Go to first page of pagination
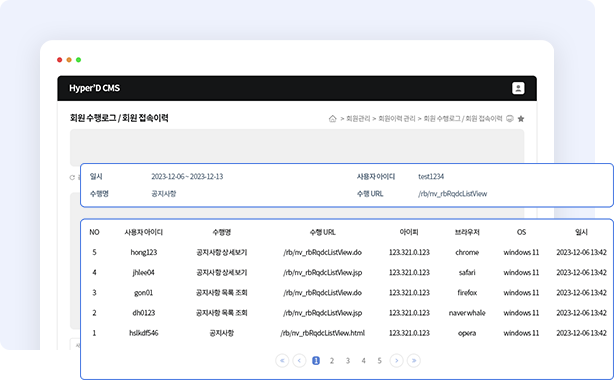This screenshot has width=614, height=380. pos(282,360)
